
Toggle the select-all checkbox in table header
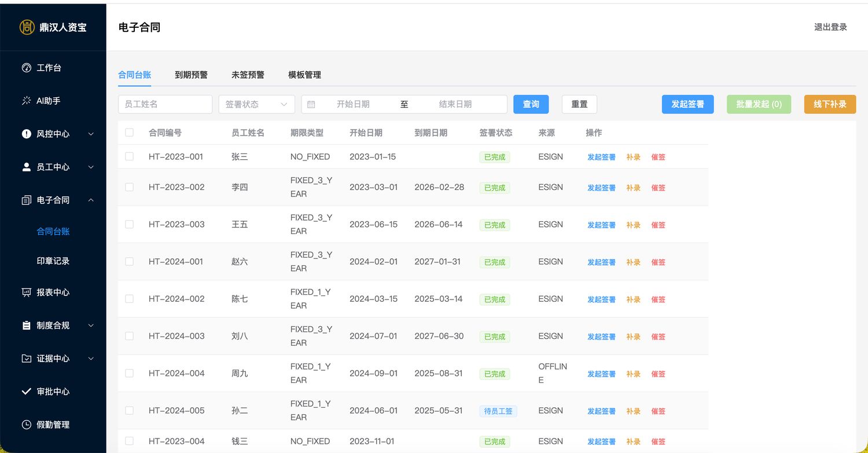(x=129, y=133)
